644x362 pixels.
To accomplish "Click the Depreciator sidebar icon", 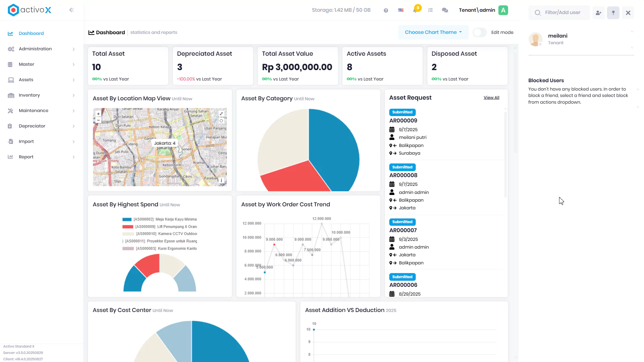I will point(10,126).
